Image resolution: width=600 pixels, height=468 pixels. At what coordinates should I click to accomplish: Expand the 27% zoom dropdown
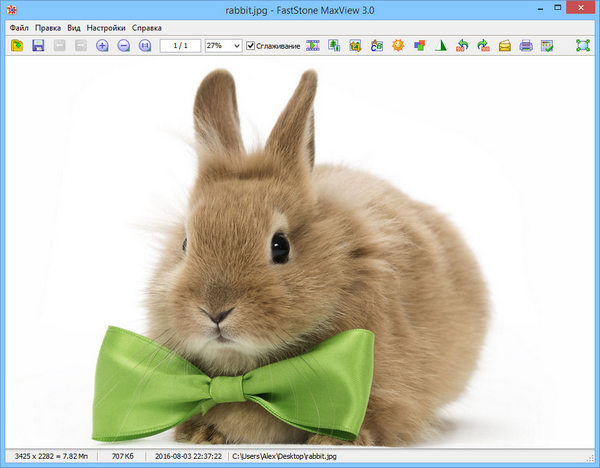pos(236,46)
